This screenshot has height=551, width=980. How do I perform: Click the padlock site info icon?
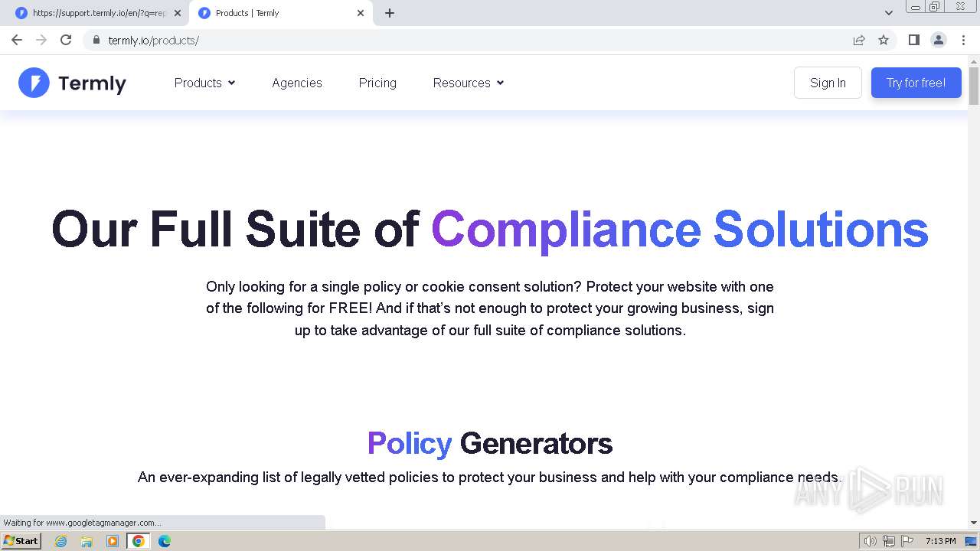[96, 40]
